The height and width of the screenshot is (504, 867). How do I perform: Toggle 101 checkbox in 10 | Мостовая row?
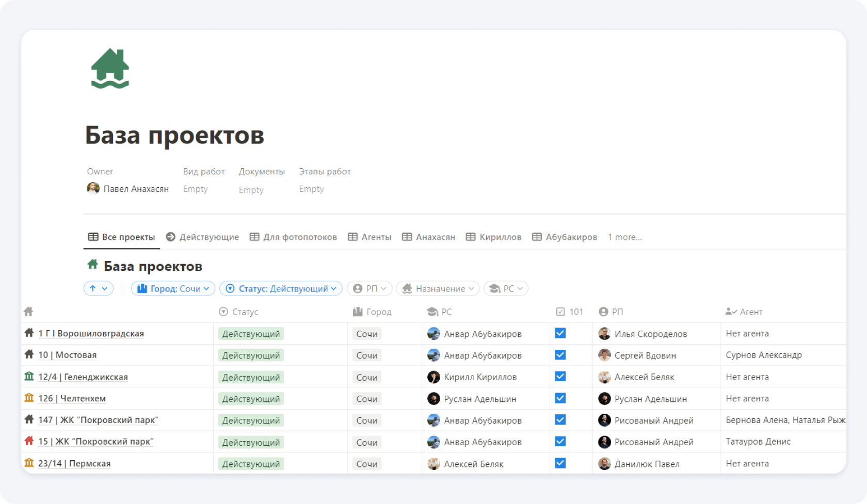tap(560, 355)
